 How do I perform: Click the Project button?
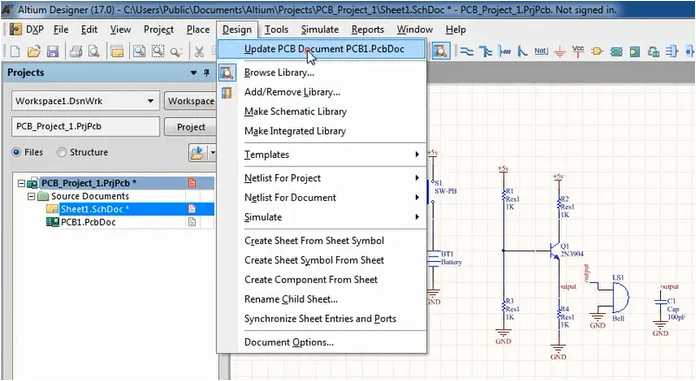click(x=190, y=127)
